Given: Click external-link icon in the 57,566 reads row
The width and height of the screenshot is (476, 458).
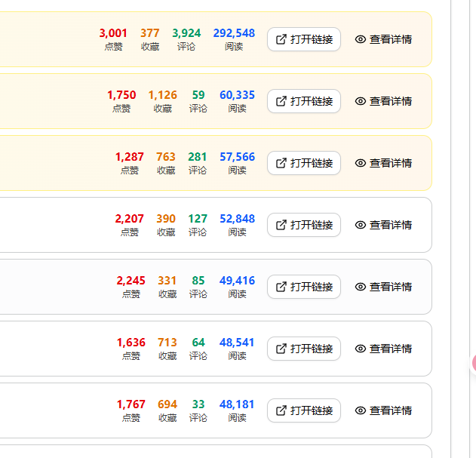Looking at the screenshot, I should coord(281,163).
